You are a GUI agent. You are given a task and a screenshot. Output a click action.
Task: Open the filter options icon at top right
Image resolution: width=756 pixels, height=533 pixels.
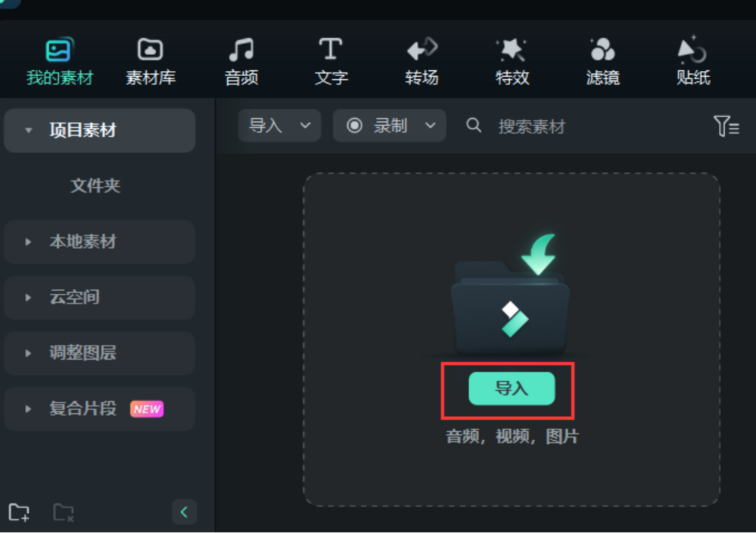[726, 126]
